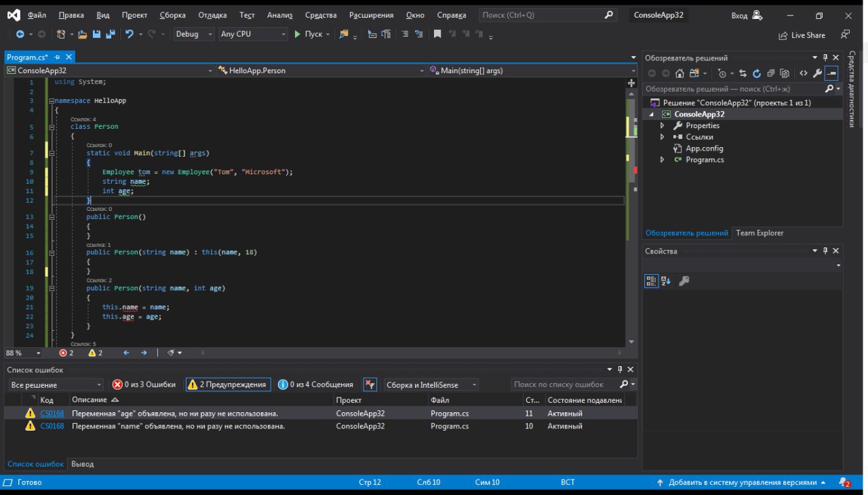The image size is (868, 495).
Task: Toggle the 0 из 4 Сообщения filter
Action: click(x=316, y=384)
